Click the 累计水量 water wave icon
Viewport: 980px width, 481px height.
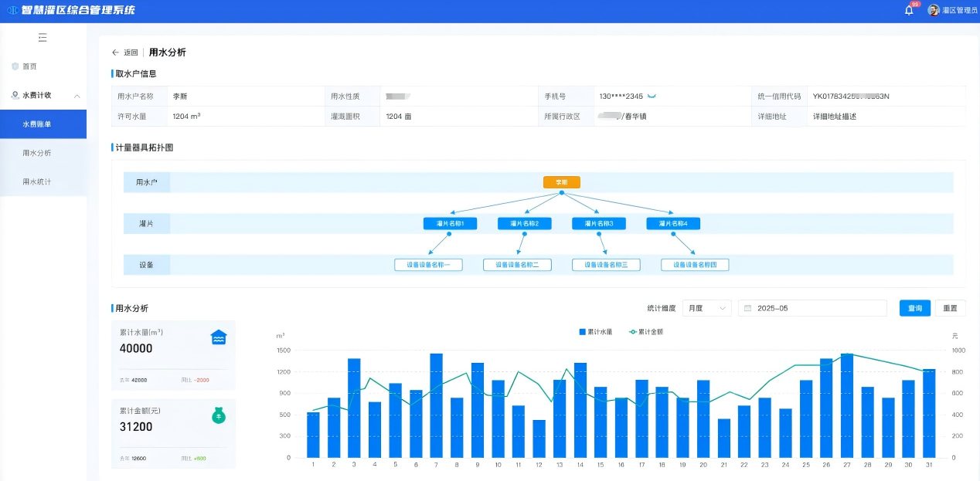coord(219,337)
